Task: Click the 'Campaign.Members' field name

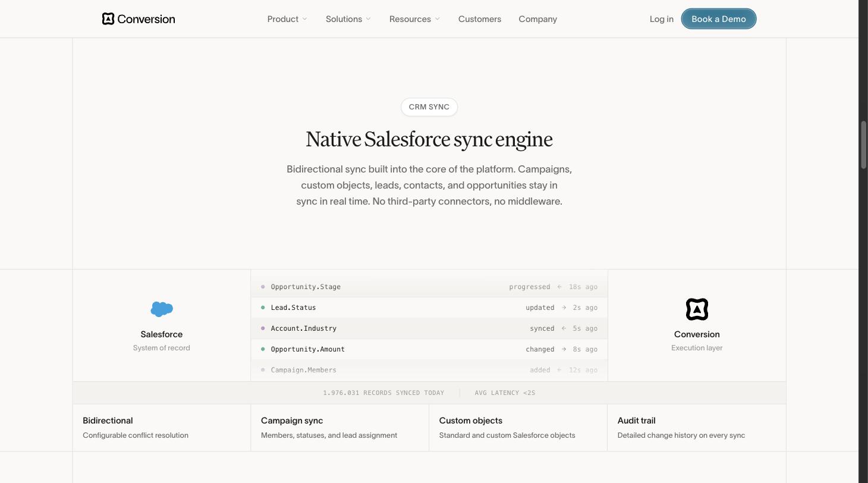Action: click(x=303, y=370)
